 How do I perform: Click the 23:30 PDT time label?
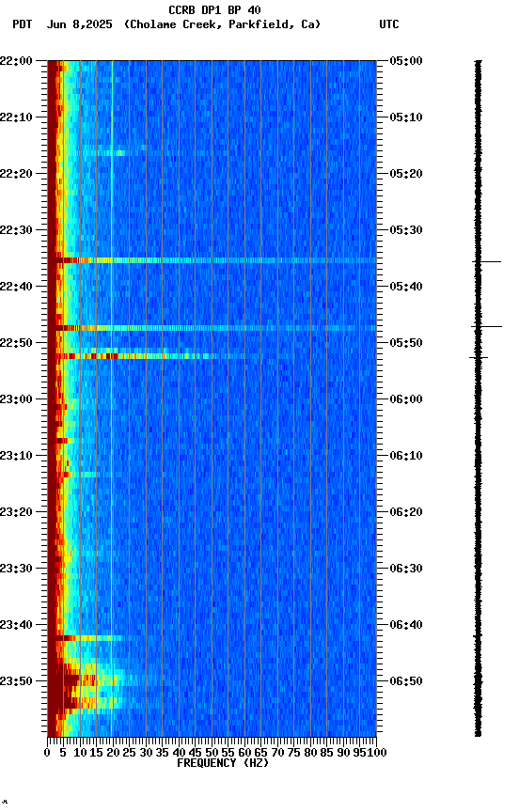[x=16, y=570]
